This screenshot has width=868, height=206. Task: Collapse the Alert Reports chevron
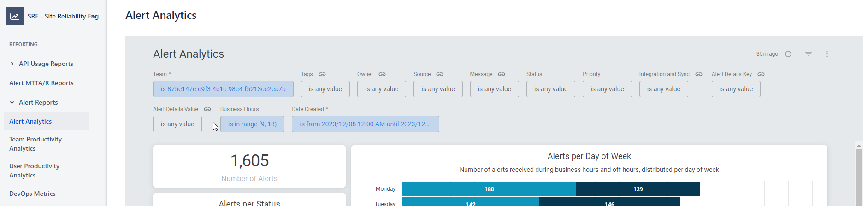(x=12, y=102)
